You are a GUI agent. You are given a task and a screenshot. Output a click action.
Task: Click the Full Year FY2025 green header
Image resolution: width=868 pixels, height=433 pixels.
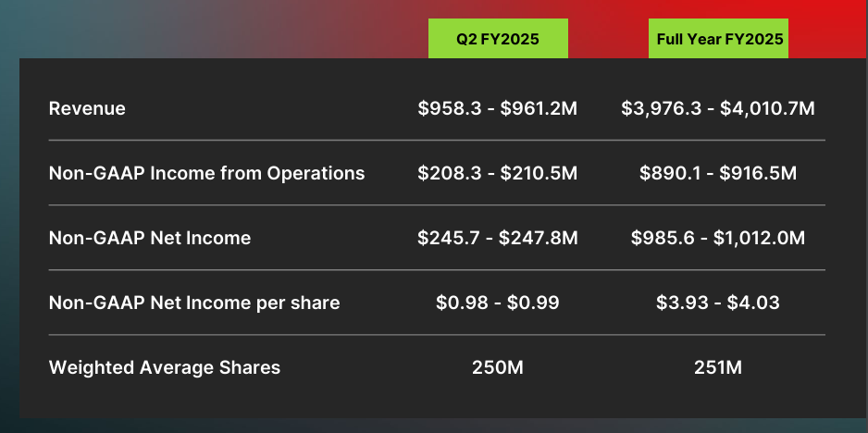(x=718, y=39)
